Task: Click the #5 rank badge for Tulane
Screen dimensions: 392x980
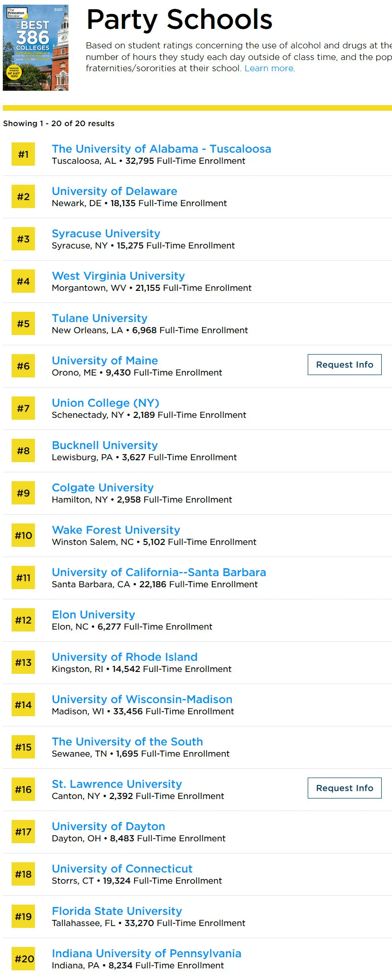Action: tap(23, 324)
